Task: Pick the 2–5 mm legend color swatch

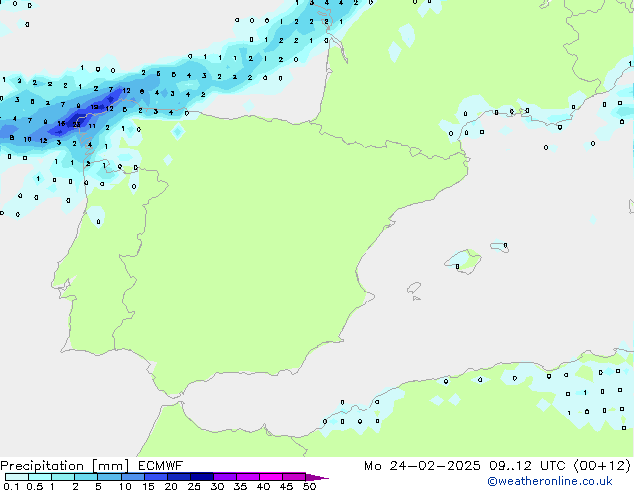Action: pyautogui.click(x=86, y=477)
